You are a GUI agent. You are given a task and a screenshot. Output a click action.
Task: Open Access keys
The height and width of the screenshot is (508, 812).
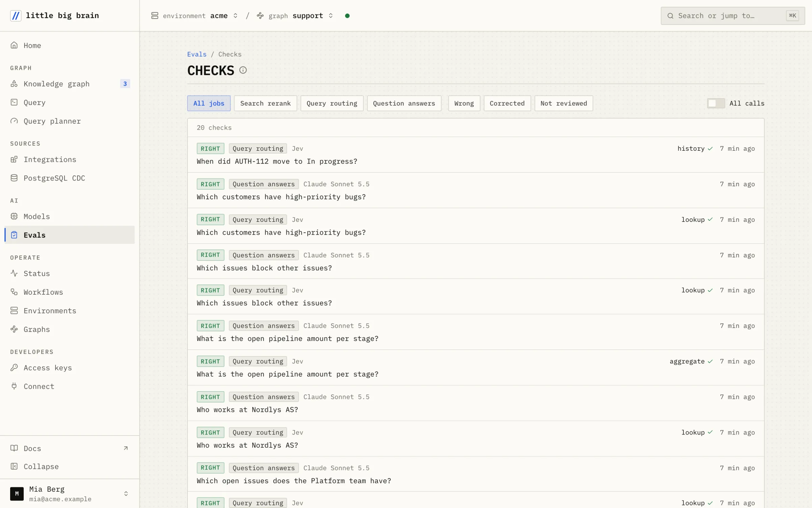tap(69, 367)
